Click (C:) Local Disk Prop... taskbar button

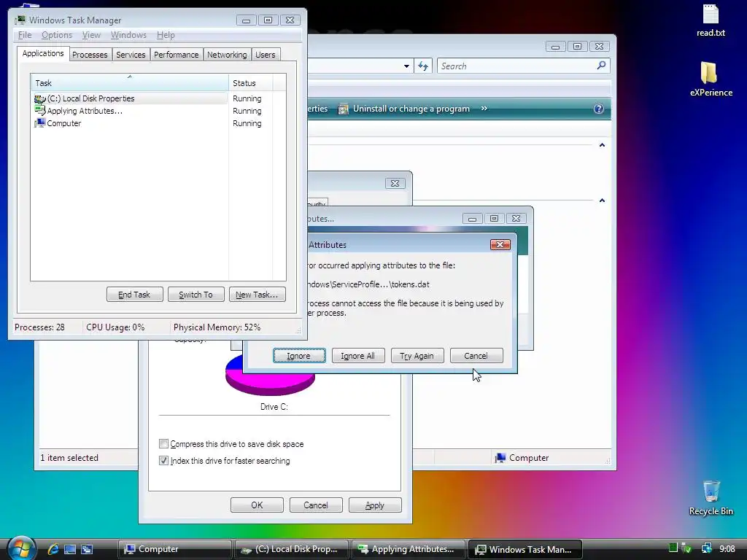click(292, 549)
